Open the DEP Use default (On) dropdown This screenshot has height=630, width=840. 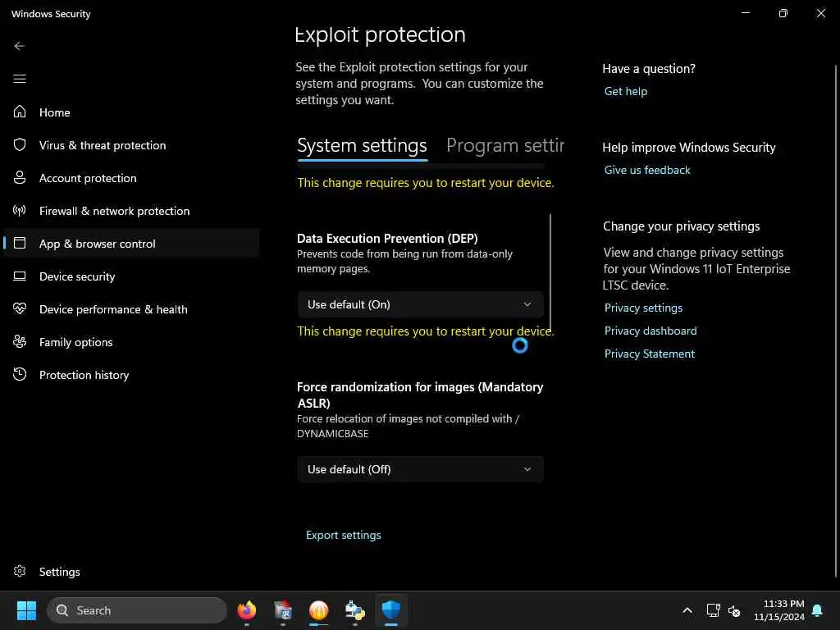pos(420,304)
